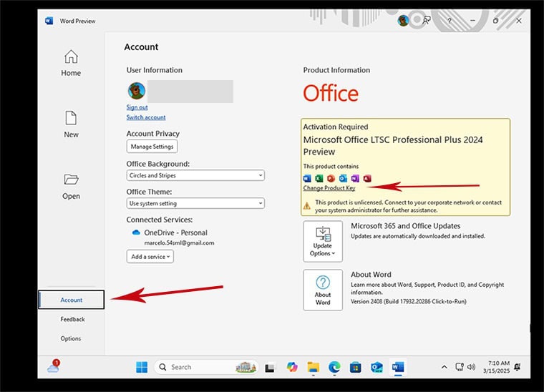Select Feedback in the left sidebar

72,319
